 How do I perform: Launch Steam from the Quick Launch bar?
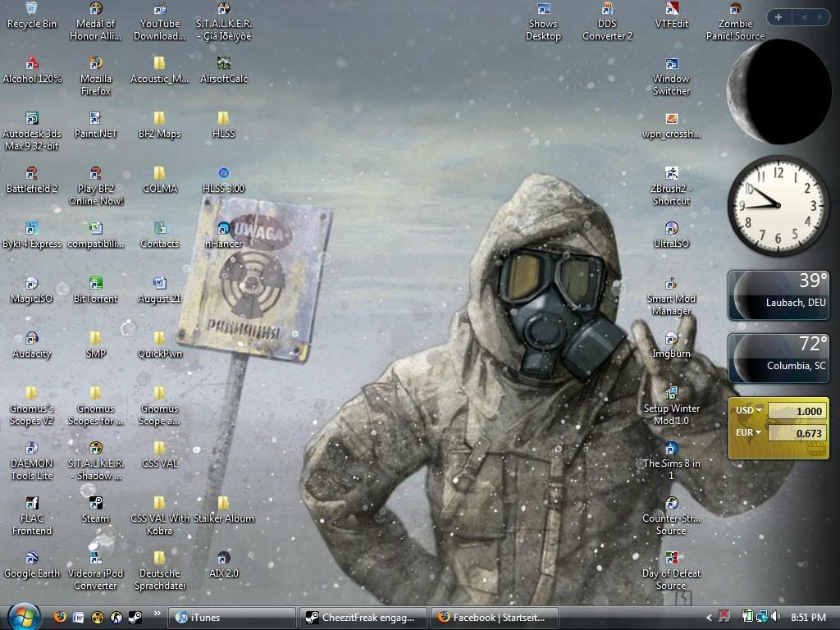pos(135,617)
